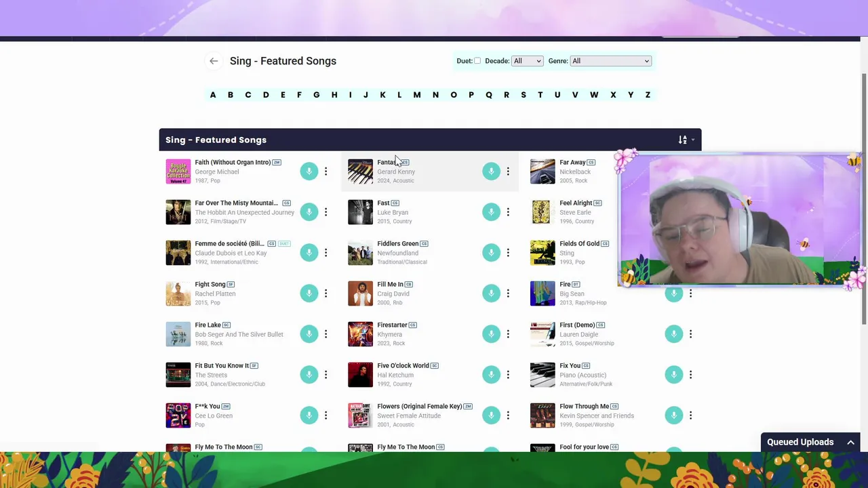Sing First (Demo) microphone button

(673, 334)
